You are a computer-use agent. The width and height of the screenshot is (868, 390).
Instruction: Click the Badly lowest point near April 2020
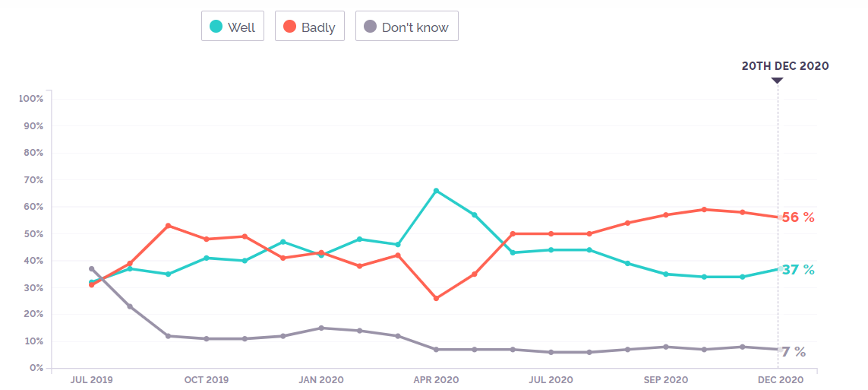click(436, 298)
